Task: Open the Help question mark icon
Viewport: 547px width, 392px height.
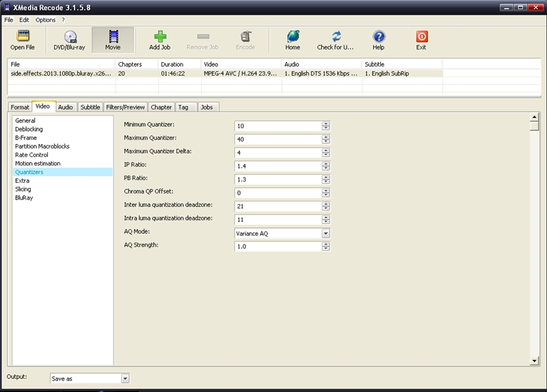Action: pyautogui.click(x=379, y=36)
